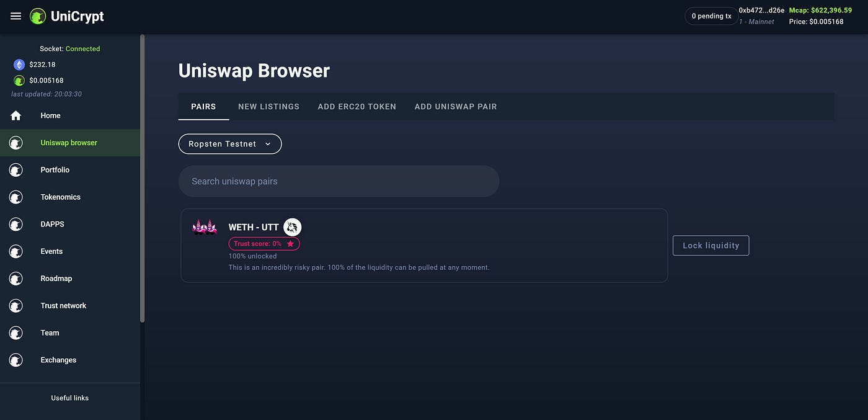Click the Portfolio sidebar icon
This screenshot has height=420, width=868.
click(x=16, y=170)
